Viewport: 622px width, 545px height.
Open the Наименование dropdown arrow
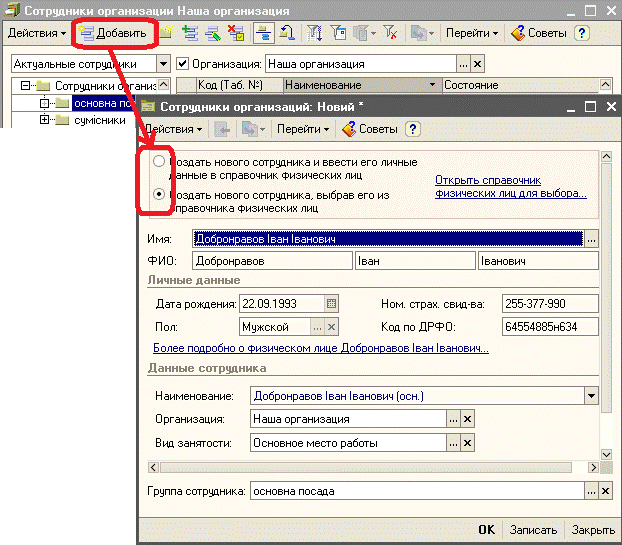(x=591, y=396)
